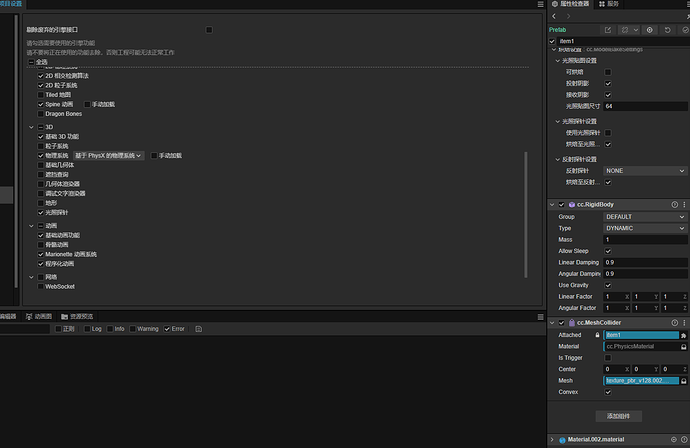Click the lock icon beside Attached label
690x448 pixels.
pos(597,335)
